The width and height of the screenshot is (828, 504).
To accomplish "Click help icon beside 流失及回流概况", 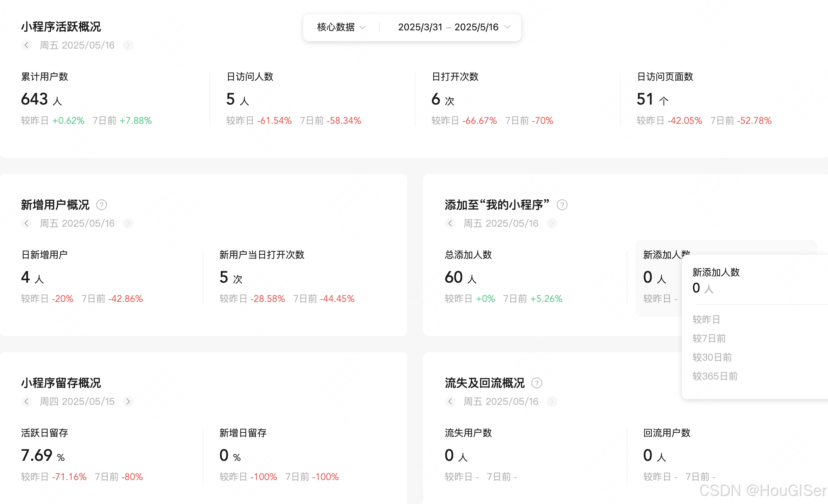I will pos(536,383).
